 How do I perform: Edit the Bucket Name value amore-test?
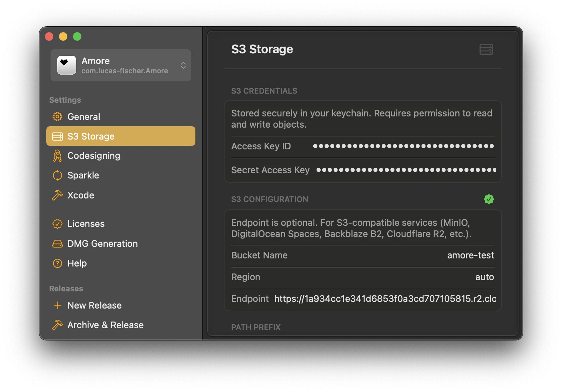(x=470, y=255)
